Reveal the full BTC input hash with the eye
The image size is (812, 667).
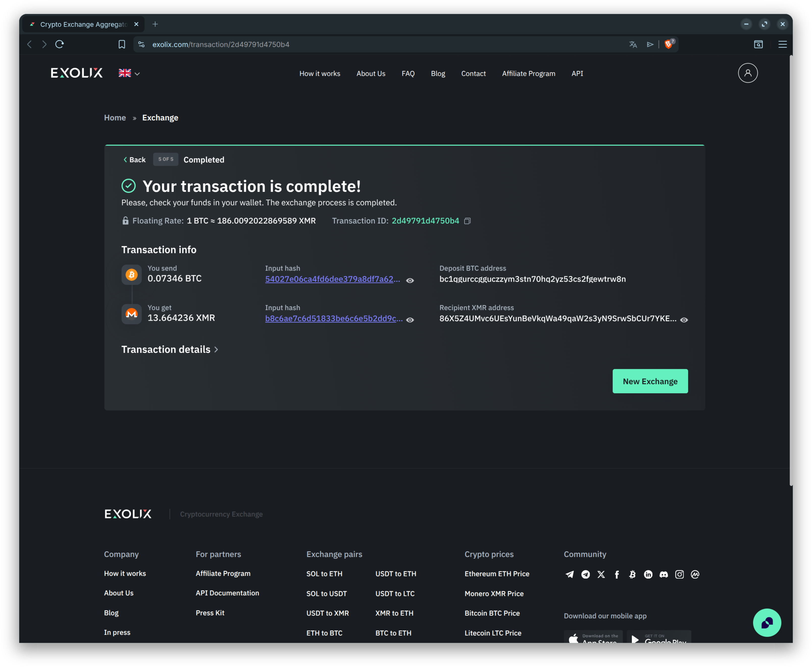pos(410,280)
